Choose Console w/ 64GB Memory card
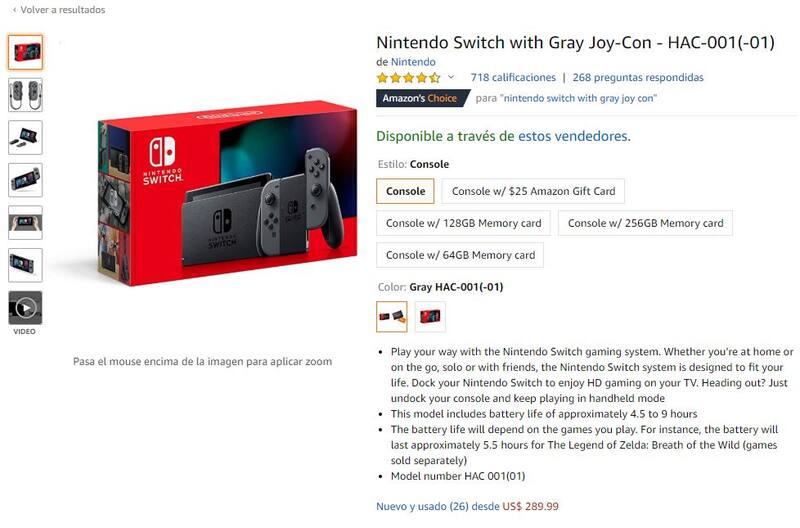The width and height of the screenshot is (800, 528). click(x=460, y=255)
